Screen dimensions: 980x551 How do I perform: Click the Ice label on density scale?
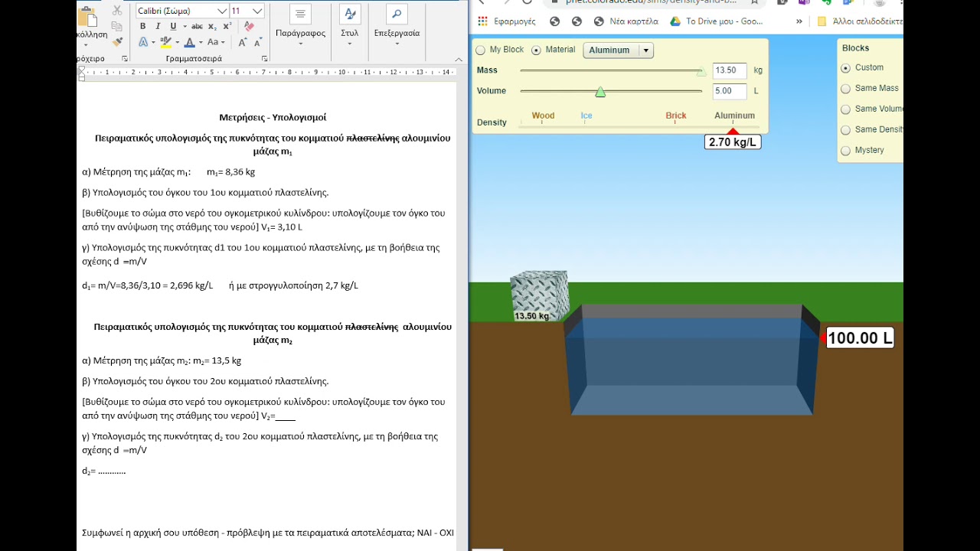point(586,116)
